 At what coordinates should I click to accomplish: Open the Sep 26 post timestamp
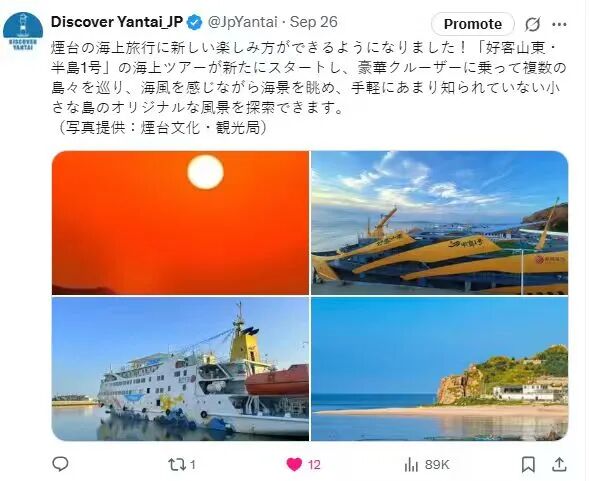click(x=313, y=22)
